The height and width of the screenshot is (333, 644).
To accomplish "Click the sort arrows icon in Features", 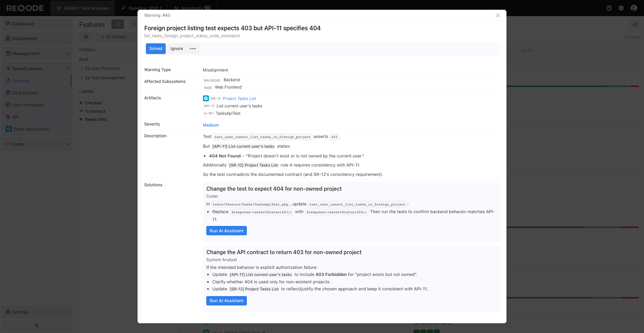I will (86, 37).
